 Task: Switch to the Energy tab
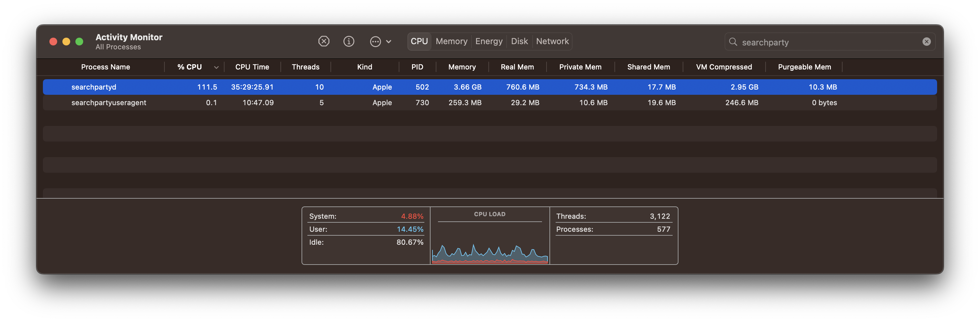tap(488, 41)
